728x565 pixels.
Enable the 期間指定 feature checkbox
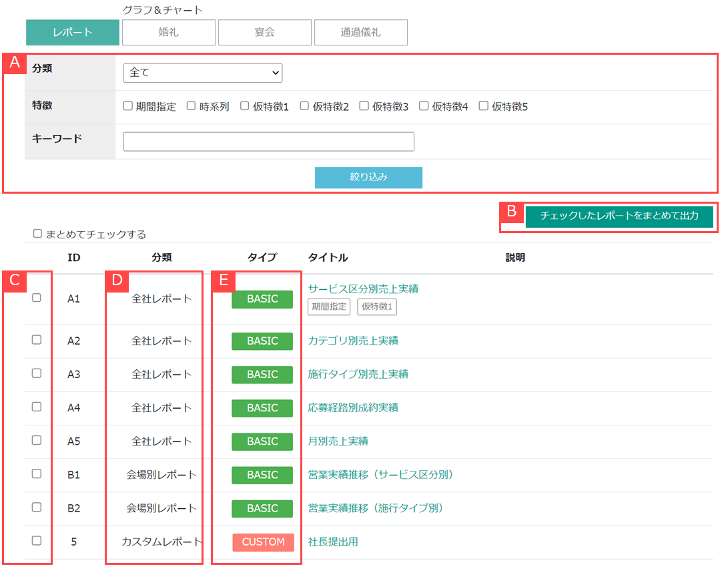128,106
